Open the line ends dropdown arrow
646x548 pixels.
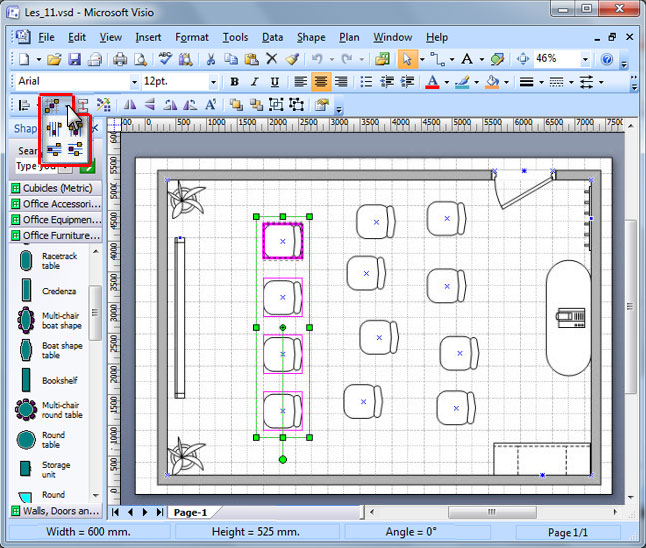pyautogui.click(x=601, y=82)
